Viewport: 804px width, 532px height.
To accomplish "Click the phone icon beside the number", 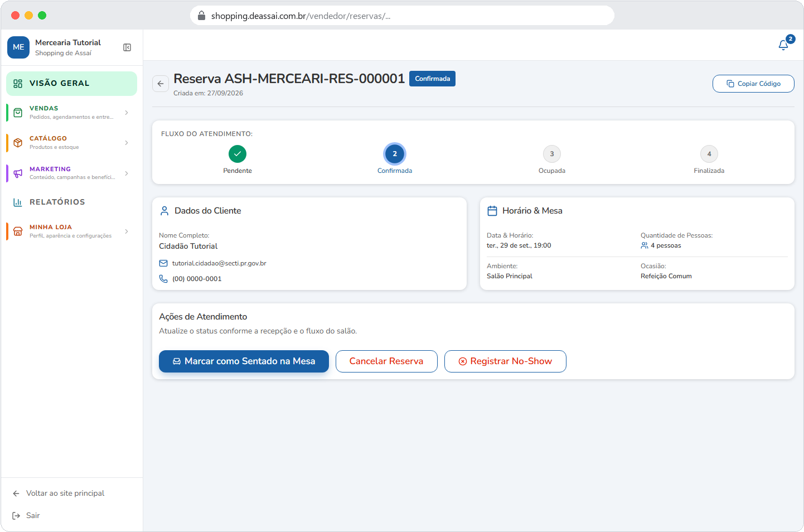I will (163, 279).
